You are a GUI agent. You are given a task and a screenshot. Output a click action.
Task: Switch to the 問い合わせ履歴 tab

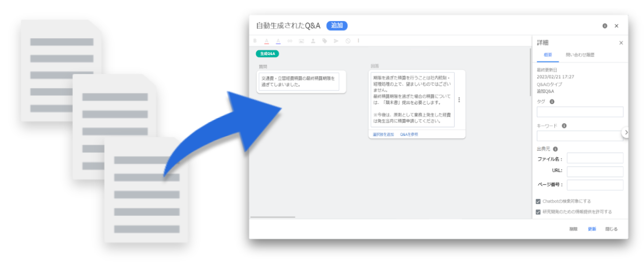pyautogui.click(x=580, y=55)
